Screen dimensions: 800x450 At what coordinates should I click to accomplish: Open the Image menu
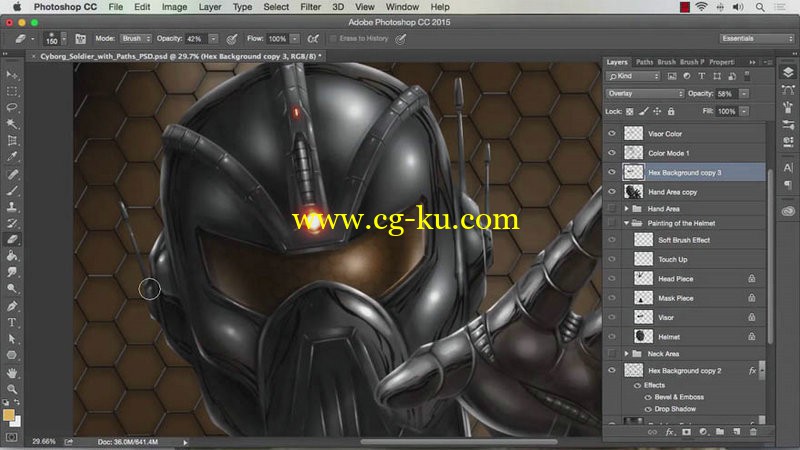click(174, 7)
